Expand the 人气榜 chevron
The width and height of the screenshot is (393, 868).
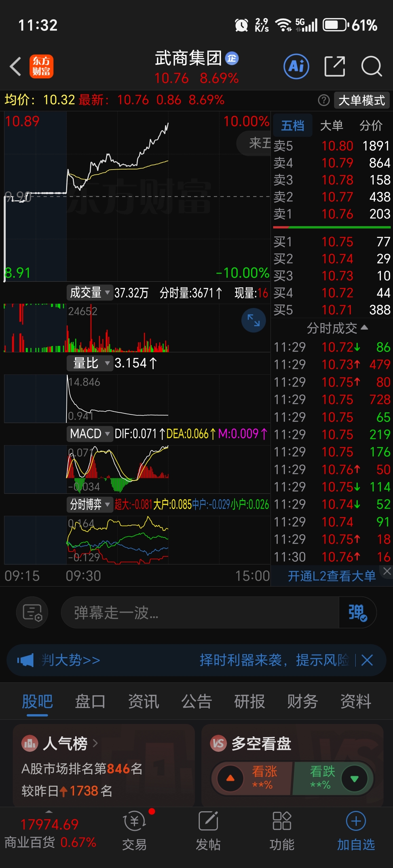[95, 743]
